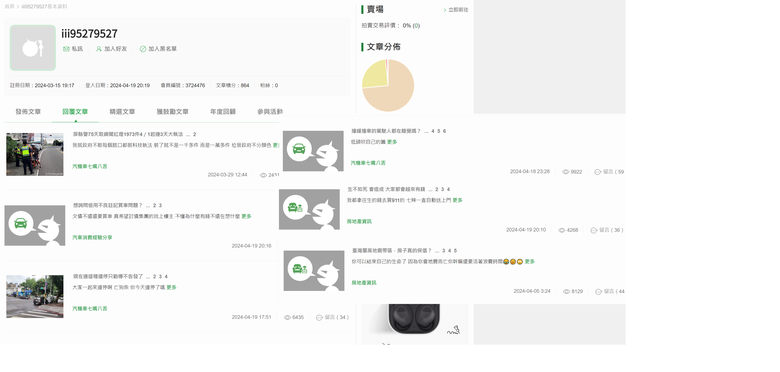Viewport: 780px width, 372px height.
Task: Click the eye views icon beside 4268
Action: pyautogui.click(x=562, y=230)
